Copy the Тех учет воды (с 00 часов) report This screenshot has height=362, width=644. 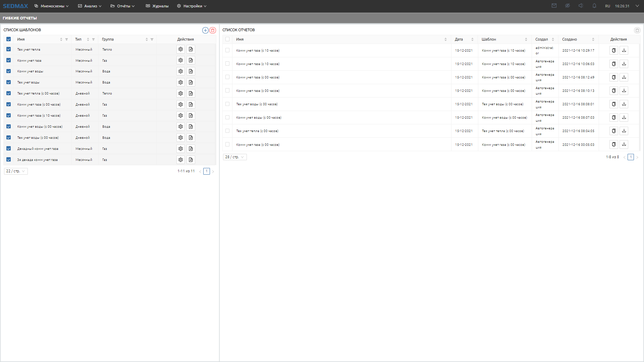(x=613, y=104)
